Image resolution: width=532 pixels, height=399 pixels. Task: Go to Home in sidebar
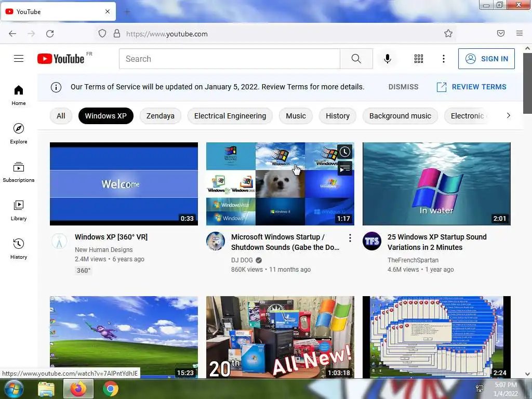coord(19,96)
